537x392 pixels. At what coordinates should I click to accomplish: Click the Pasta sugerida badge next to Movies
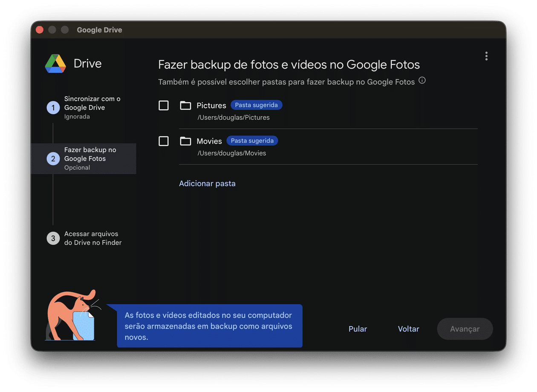tap(252, 140)
